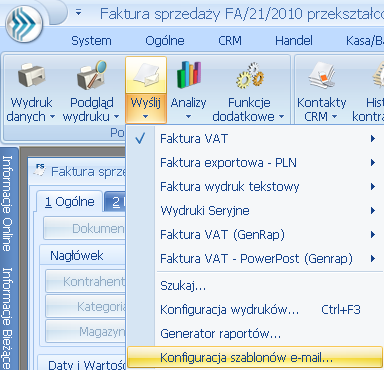This screenshot has height=370, width=384.
Task: Switch to the second document tab
Action: (115, 202)
